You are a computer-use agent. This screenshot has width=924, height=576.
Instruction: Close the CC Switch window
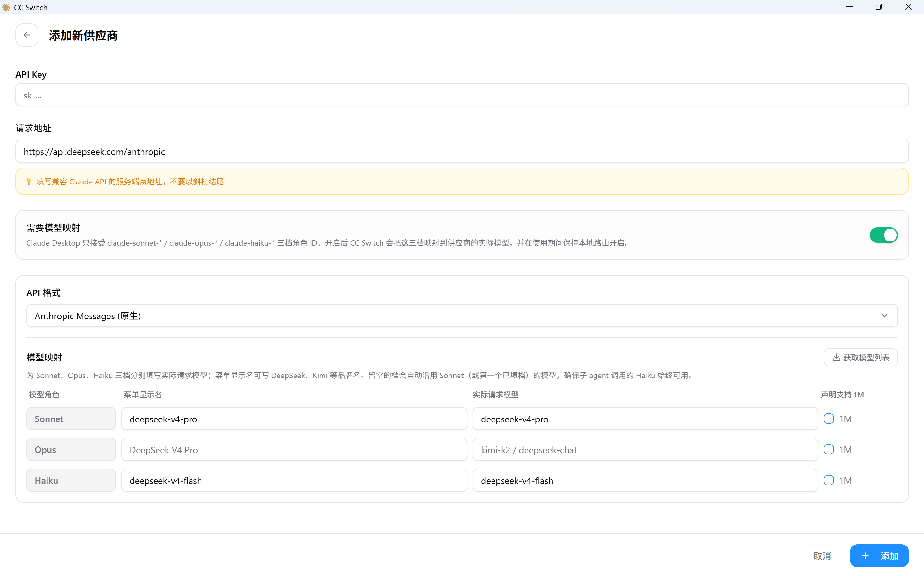point(908,7)
